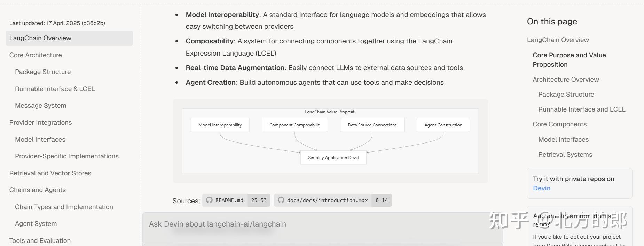Open Provider-Specific Implementations page
This screenshot has height=246, width=644.
pos(66,156)
